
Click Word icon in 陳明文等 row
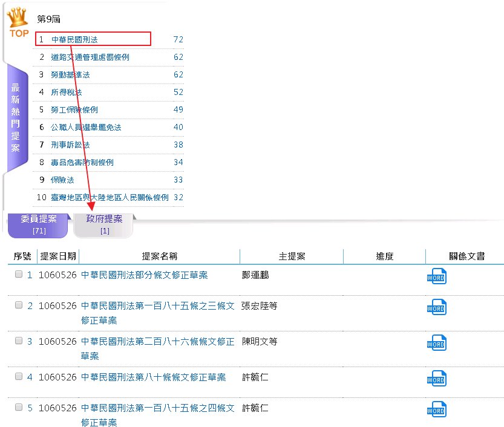[436, 344]
